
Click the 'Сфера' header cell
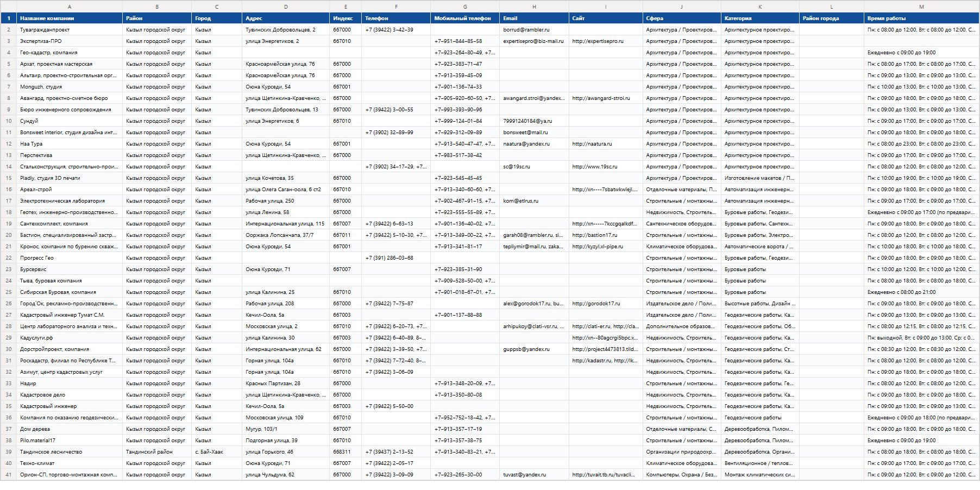click(682, 18)
